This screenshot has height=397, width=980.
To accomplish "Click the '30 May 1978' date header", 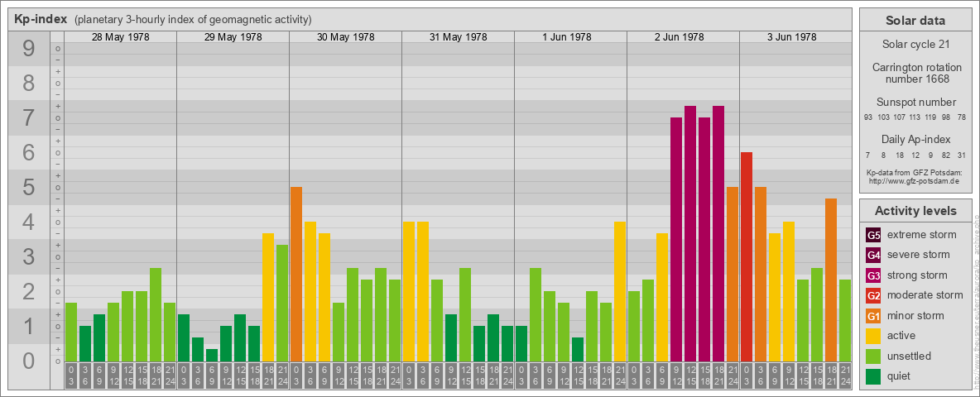I will pos(346,37).
